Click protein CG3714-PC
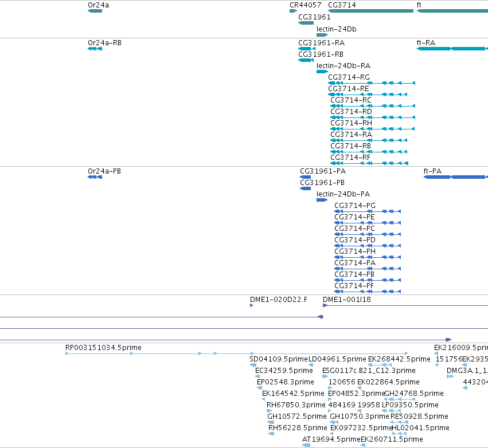This screenshot has height=448, width=488. [368, 234]
